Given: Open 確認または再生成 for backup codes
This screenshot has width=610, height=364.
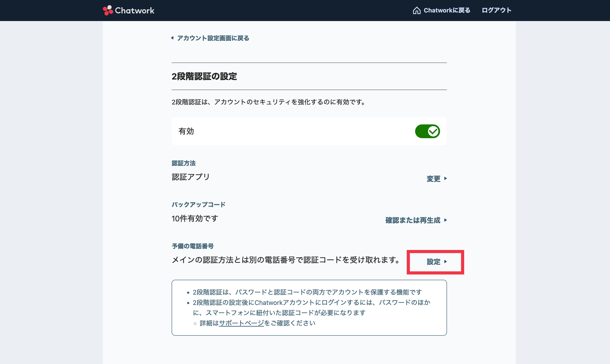Looking at the screenshot, I should click(413, 220).
